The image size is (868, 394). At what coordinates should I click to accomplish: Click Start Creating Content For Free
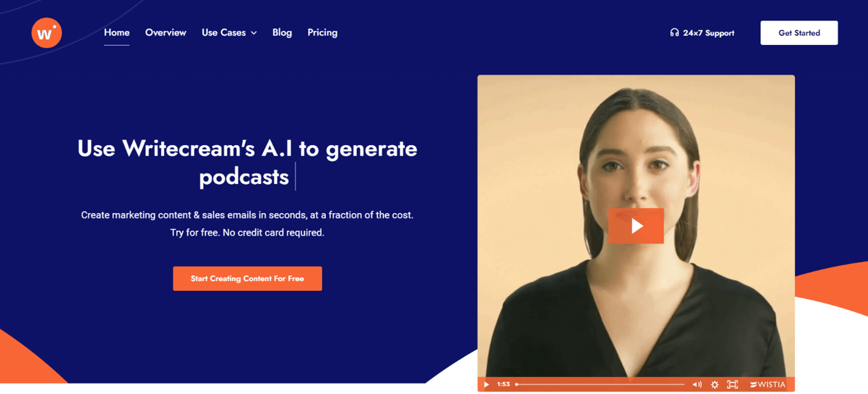248,279
